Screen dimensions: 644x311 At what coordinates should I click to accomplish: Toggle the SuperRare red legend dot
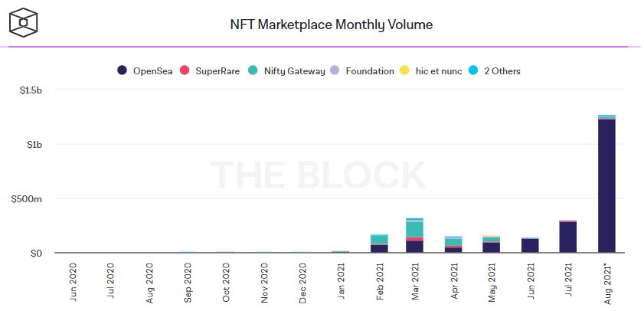[x=185, y=70]
